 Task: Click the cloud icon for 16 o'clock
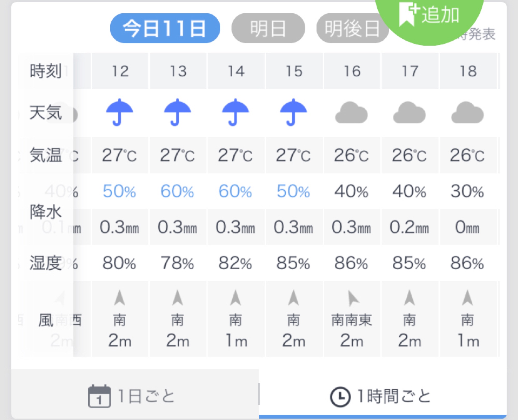[x=351, y=113]
